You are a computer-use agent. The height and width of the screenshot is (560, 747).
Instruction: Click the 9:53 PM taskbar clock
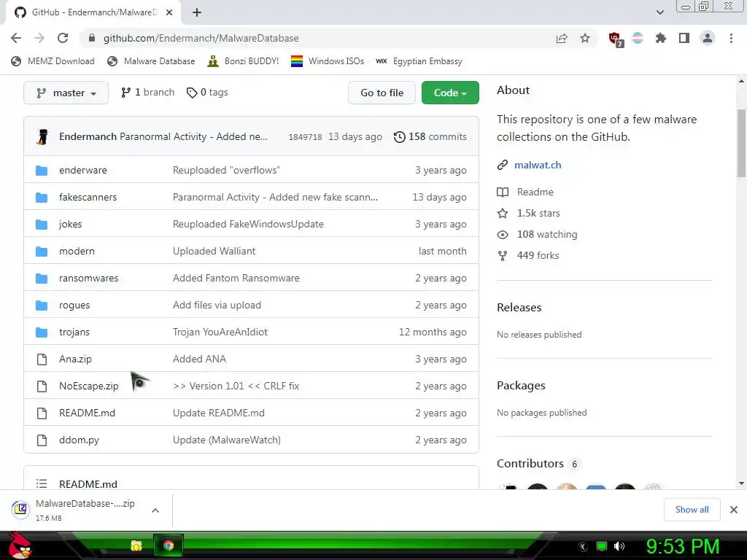[683, 546]
